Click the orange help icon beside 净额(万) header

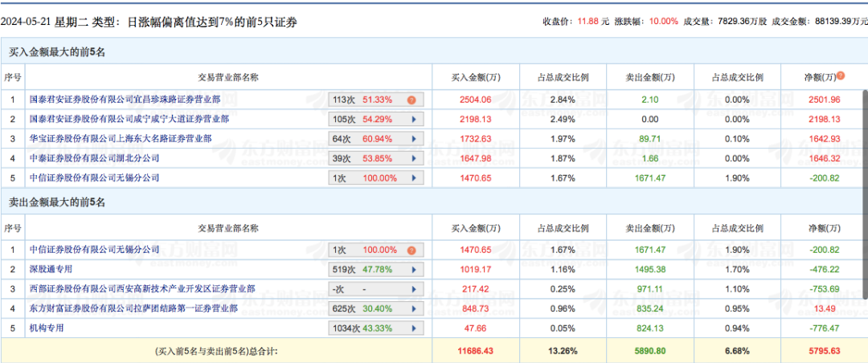pos(841,75)
